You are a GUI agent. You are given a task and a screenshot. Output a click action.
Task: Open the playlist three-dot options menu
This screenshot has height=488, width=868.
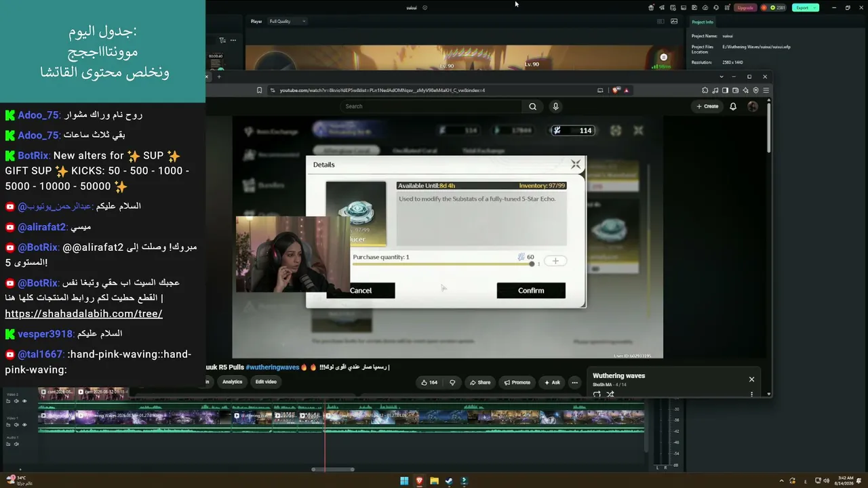751,394
